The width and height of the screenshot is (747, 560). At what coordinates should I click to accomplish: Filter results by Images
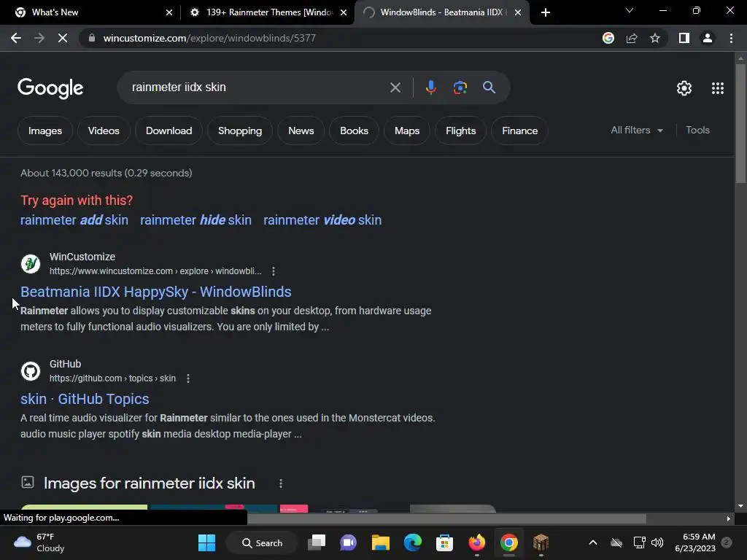pos(45,131)
